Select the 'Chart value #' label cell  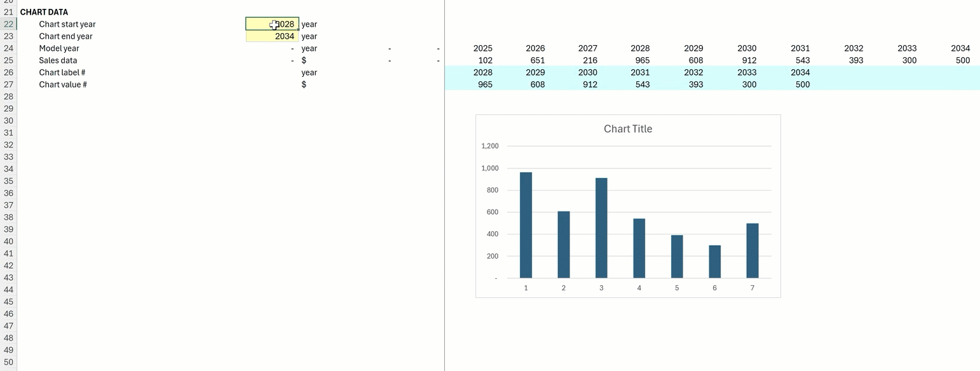tap(63, 84)
